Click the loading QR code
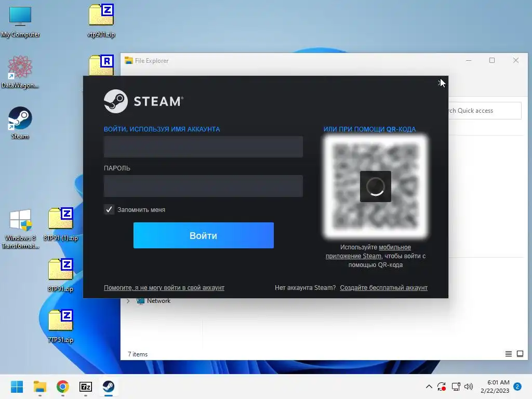This screenshot has height=399, width=532. 375,187
